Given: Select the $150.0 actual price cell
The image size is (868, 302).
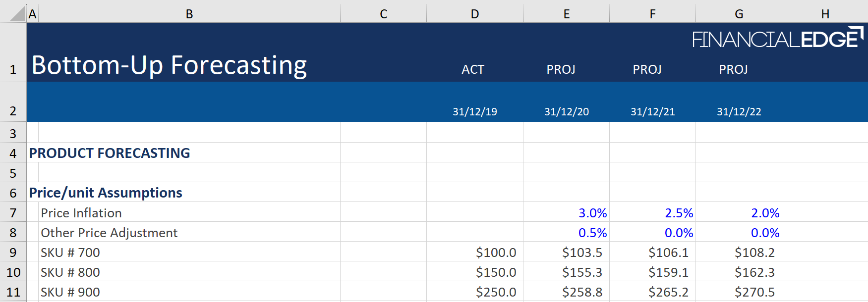Looking at the screenshot, I should (495, 272).
